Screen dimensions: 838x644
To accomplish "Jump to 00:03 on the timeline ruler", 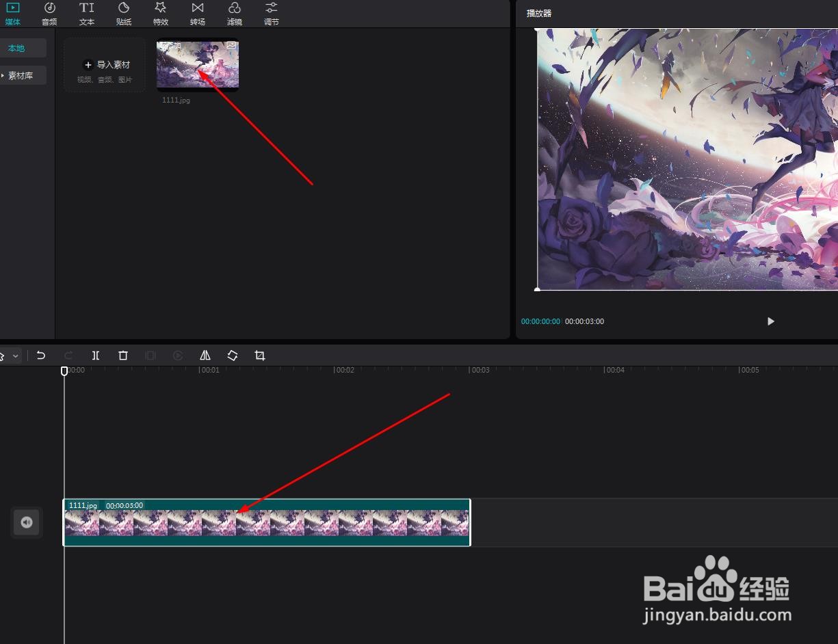I will 480,370.
